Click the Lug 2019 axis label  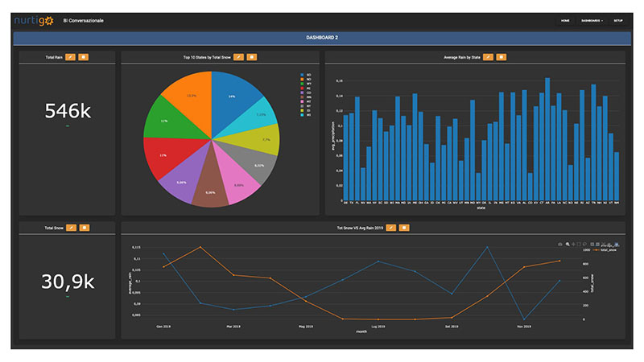point(378,327)
